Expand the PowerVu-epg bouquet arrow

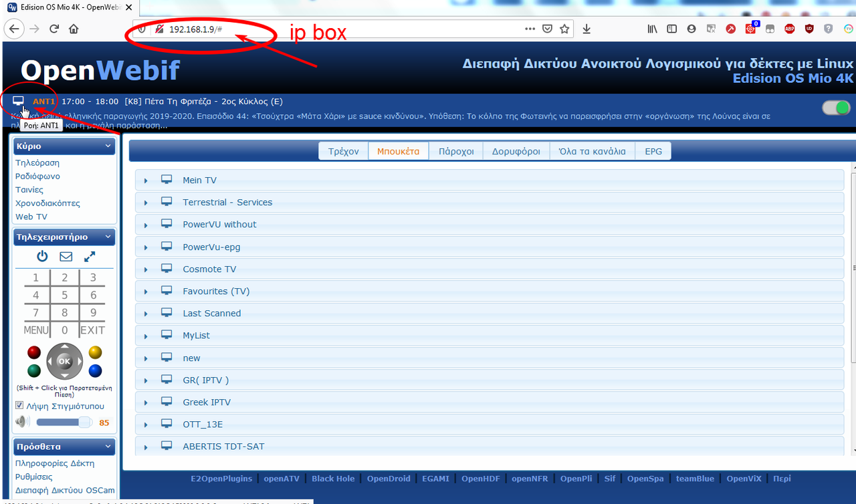coord(146,247)
